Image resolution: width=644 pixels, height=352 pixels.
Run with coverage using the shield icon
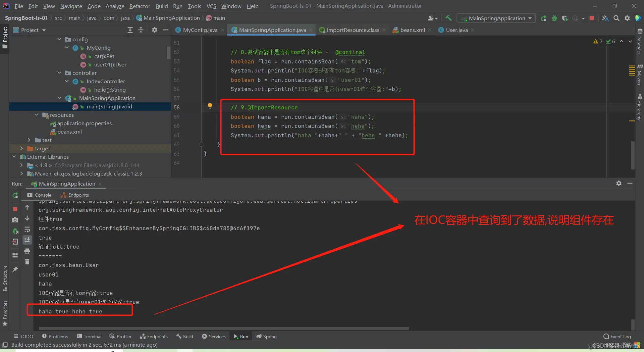[565, 18]
